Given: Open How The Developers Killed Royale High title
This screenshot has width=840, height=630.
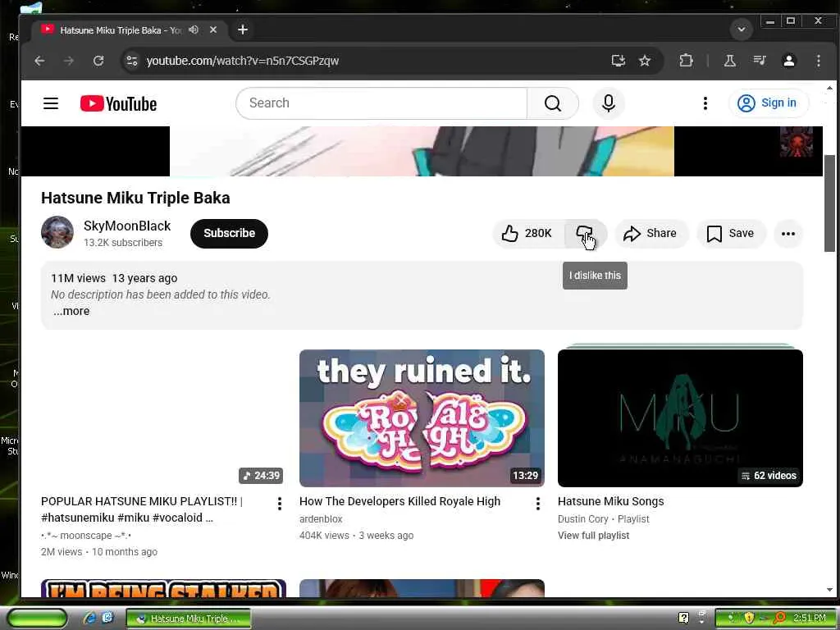Looking at the screenshot, I should coord(399,501).
